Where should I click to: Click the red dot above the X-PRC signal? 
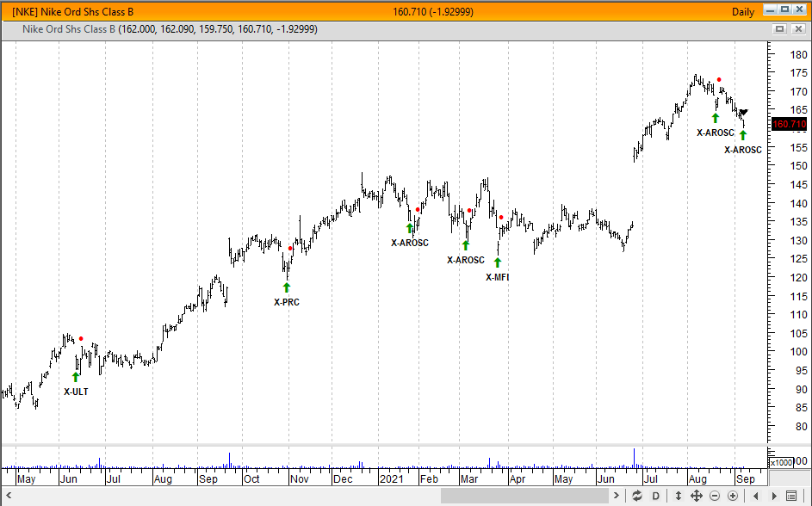coord(290,249)
